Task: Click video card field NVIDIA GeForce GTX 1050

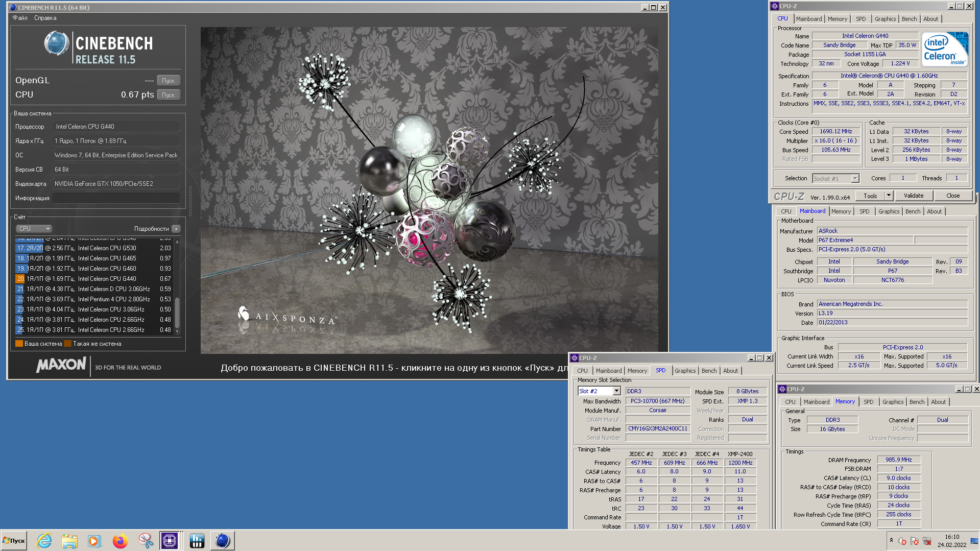Action: pyautogui.click(x=116, y=184)
